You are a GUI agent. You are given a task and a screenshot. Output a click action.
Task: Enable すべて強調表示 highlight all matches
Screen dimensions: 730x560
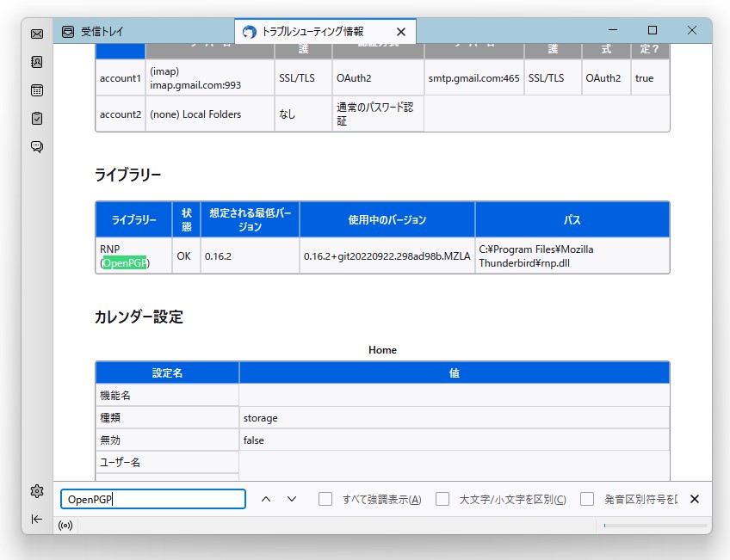(x=325, y=499)
